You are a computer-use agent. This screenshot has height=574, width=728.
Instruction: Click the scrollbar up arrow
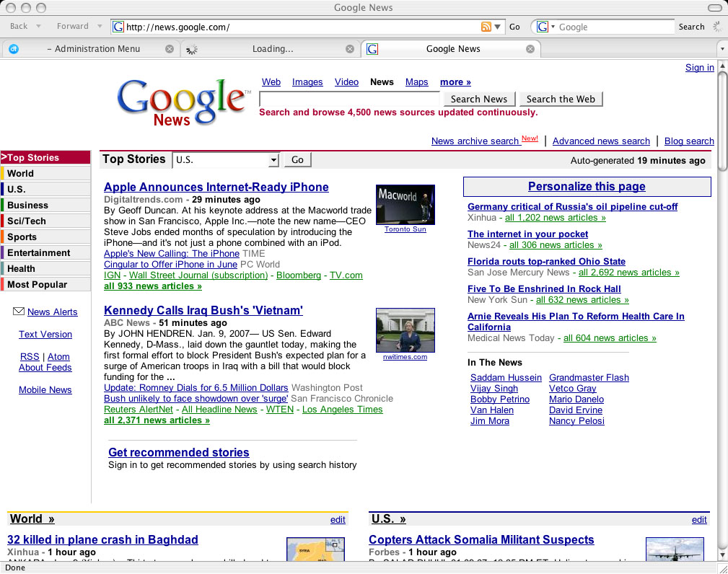click(x=722, y=66)
